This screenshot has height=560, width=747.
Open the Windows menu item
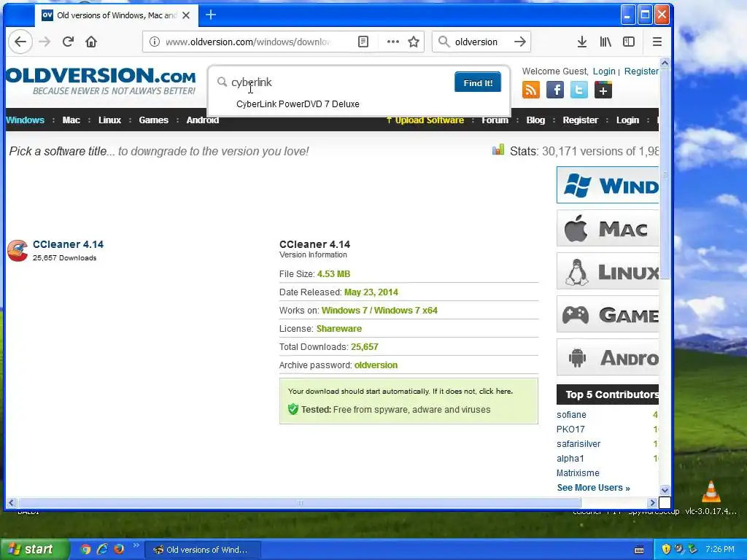tap(26, 120)
